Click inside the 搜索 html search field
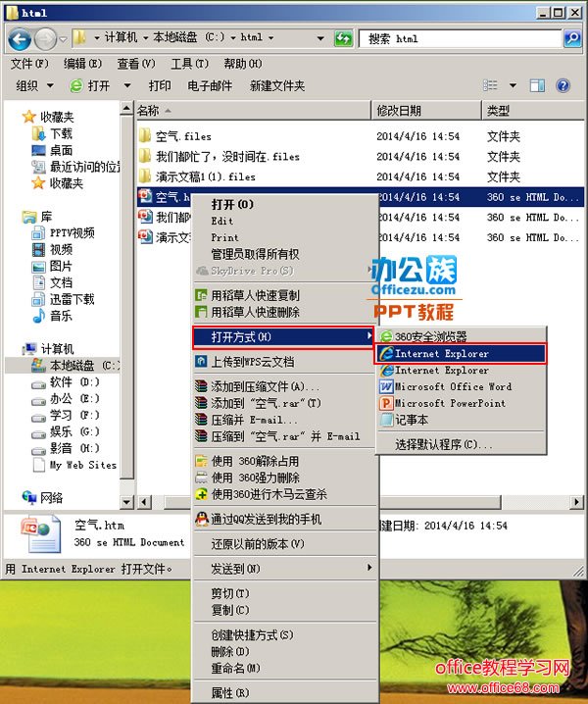The width and height of the screenshot is (588, 704). [460, 39]
